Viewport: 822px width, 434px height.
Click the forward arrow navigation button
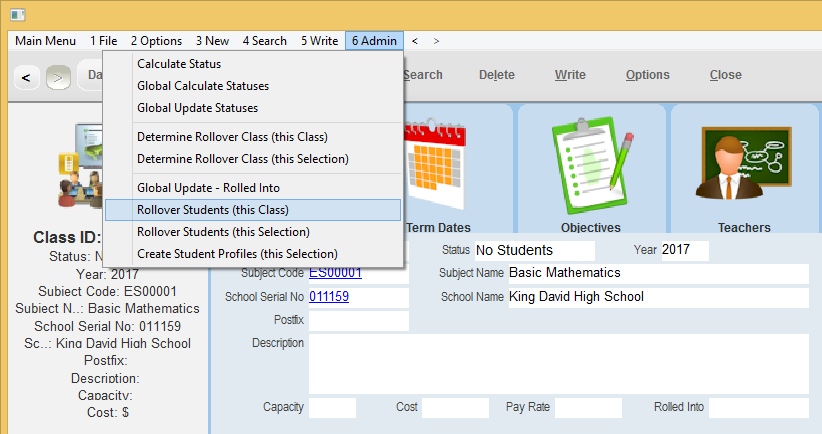(x=58, y=76)
